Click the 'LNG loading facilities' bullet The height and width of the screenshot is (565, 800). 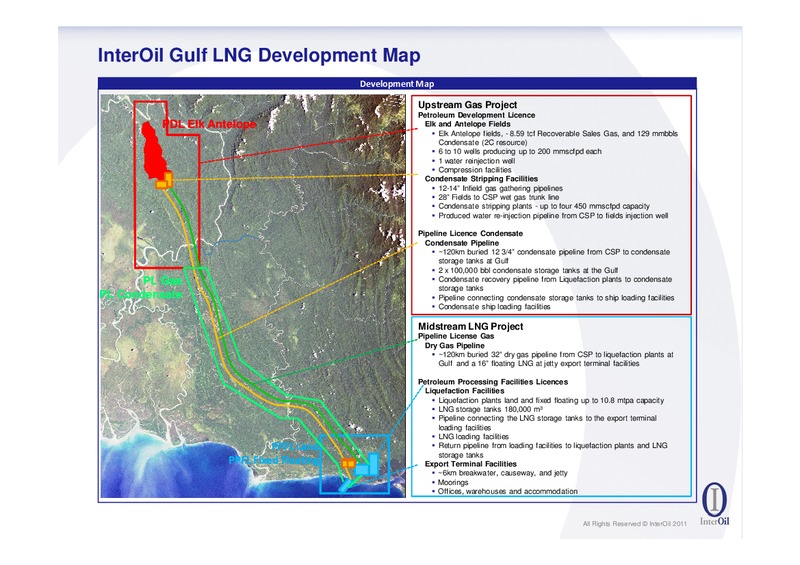tap(470, 437)
